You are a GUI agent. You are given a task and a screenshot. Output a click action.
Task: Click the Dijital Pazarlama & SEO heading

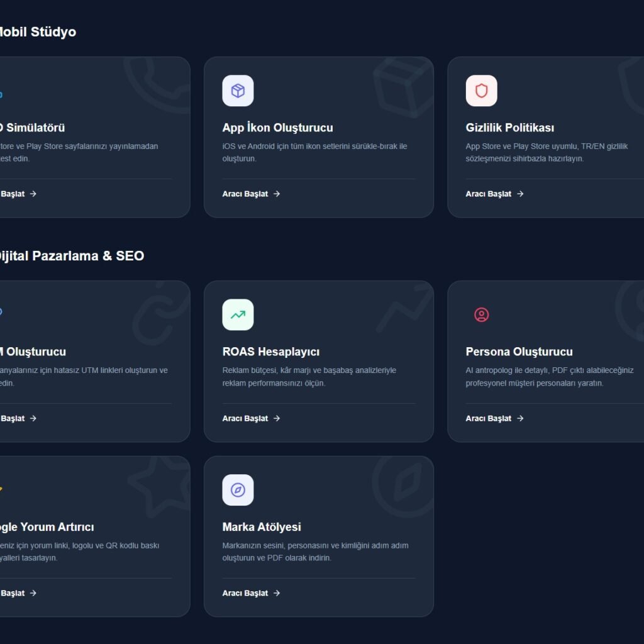coord(72,256)
